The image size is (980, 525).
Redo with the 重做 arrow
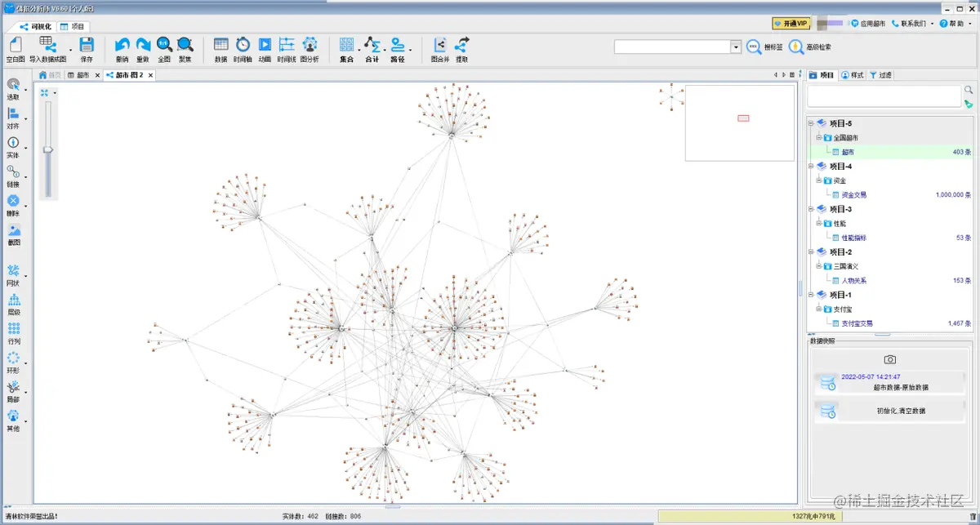143,49
